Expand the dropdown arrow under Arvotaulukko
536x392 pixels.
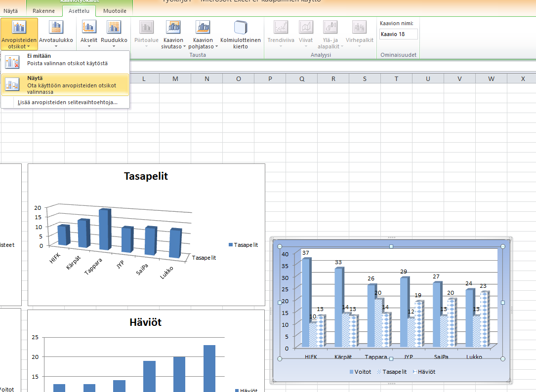[x=56, y=47]
